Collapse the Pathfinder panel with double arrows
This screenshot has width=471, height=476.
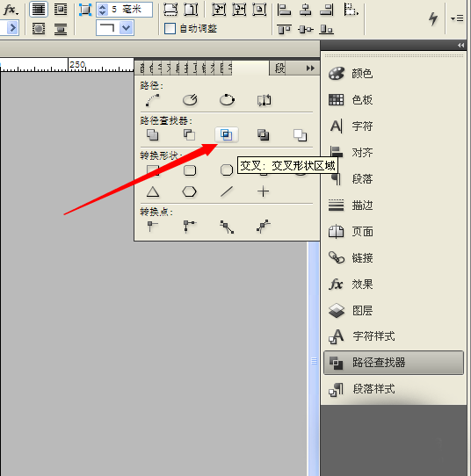[x=310, y=68]
